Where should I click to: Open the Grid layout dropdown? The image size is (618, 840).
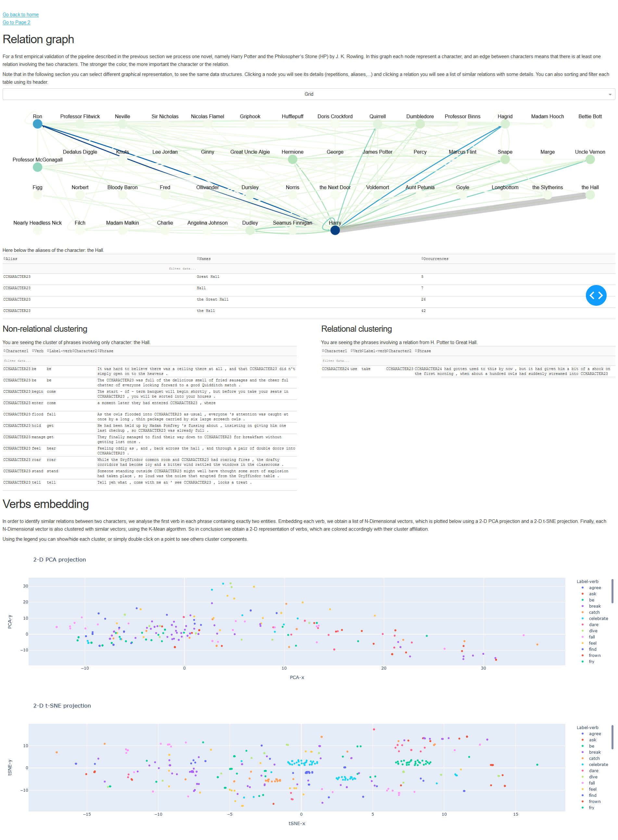309,94
